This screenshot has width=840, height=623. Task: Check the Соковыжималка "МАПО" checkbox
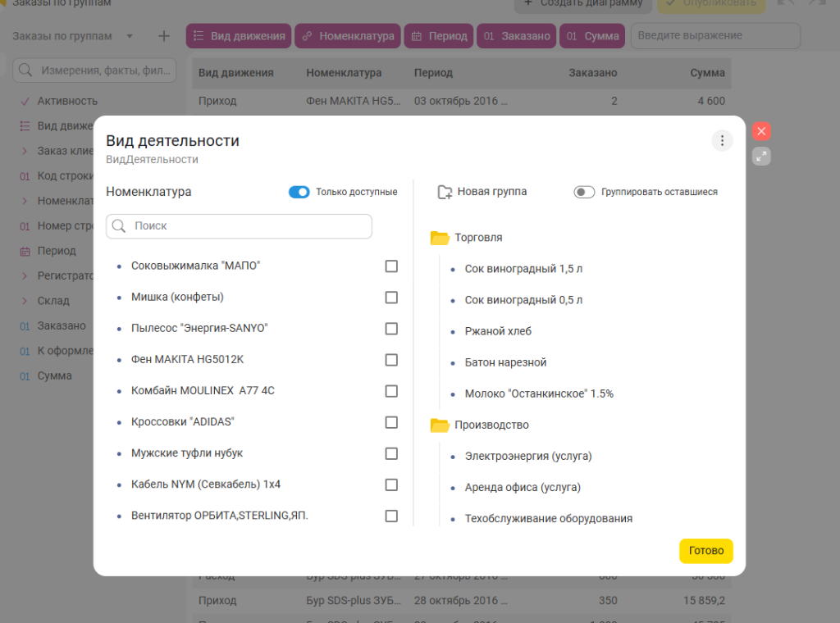tap(391, 266)
